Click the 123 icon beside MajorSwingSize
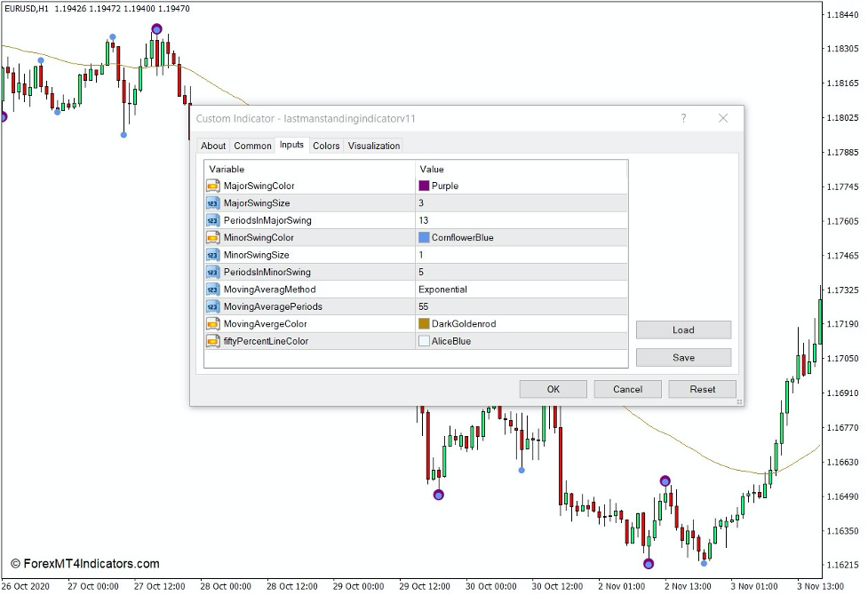 coord(212,202)
